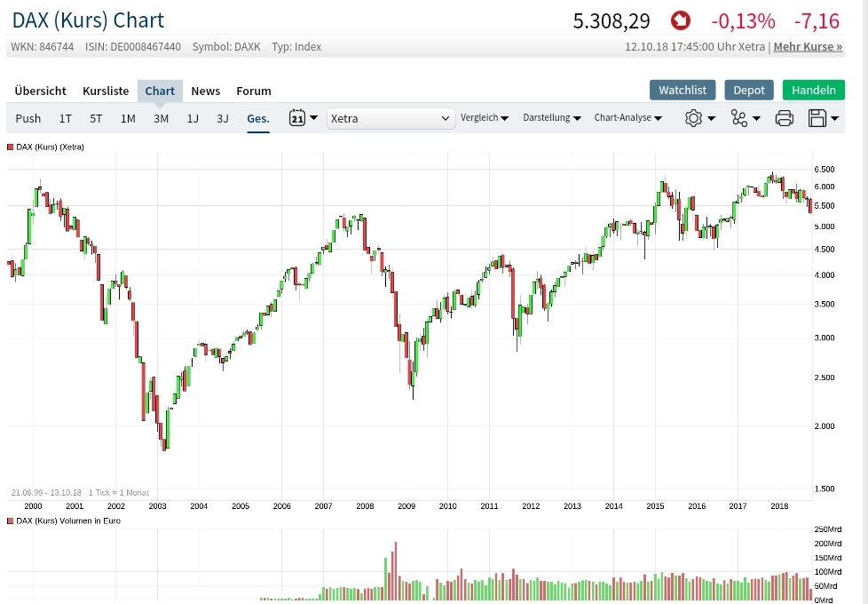Click the DAX (Kurs) (Xetra) legend label

(x=50, y=147)
